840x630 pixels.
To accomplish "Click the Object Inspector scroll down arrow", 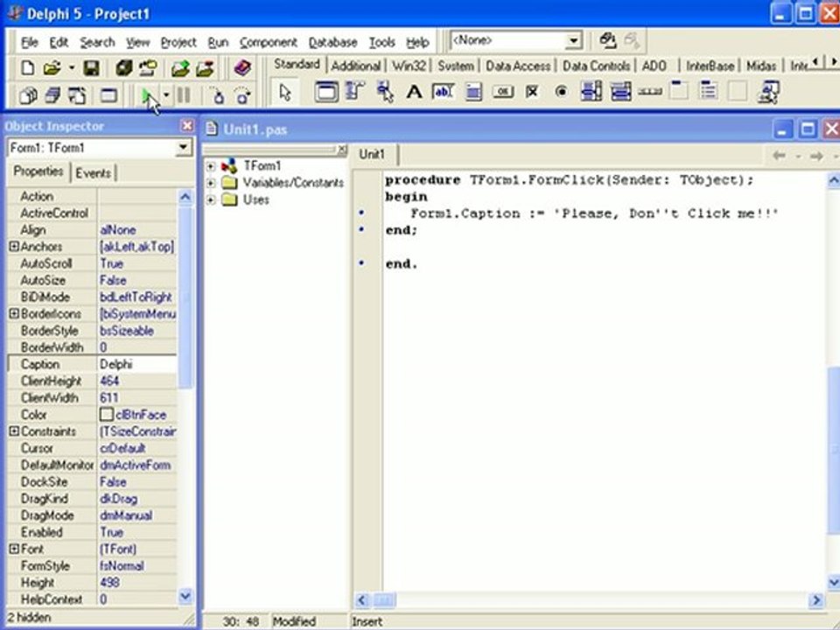I will [x=185, y=596].
